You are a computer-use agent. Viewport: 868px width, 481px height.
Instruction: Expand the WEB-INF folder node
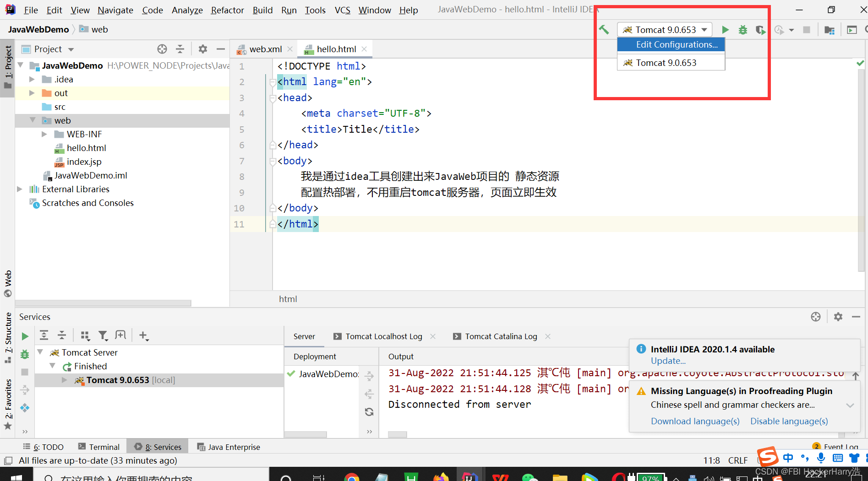[44, 134]
